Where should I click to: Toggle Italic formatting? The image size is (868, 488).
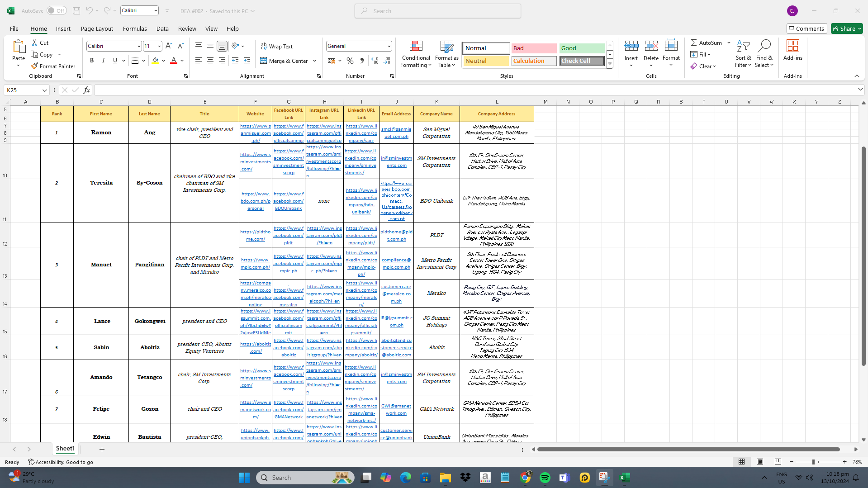[103, 61]
